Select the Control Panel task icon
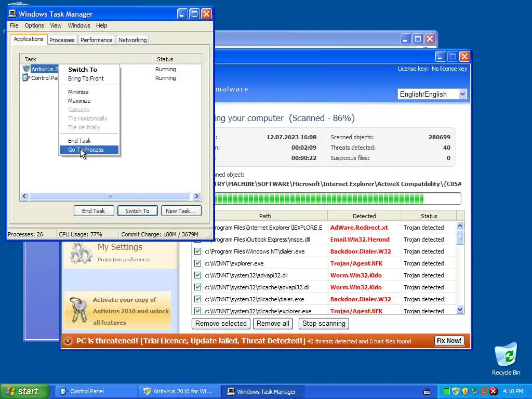 [26, 78]
